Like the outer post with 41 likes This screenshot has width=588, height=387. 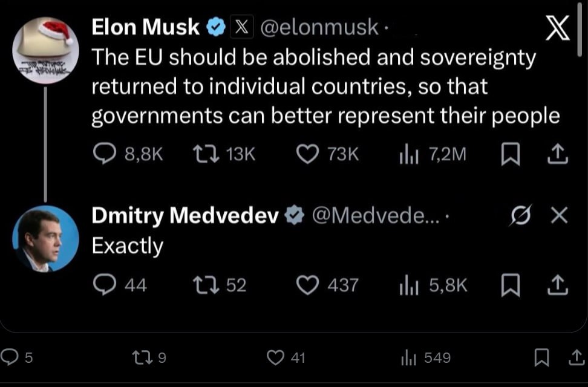[x=276, y=358]
